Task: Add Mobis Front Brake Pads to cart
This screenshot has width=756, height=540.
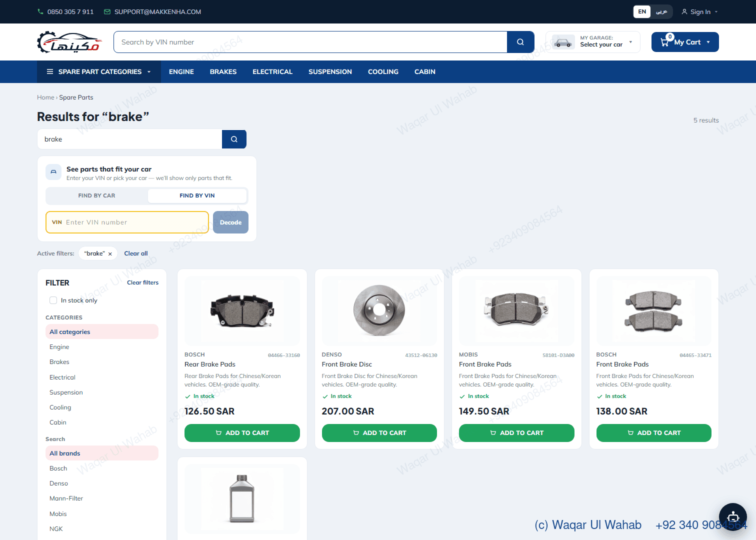Action: click(x=516, y=433)
